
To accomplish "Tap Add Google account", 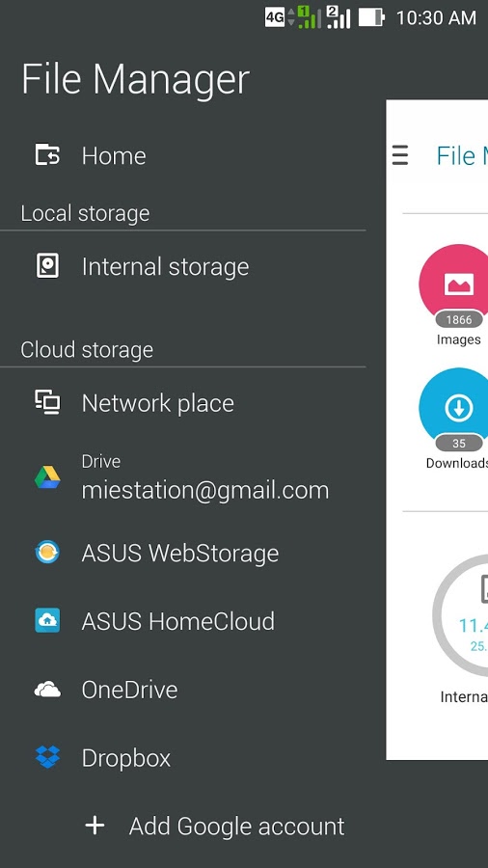I will [x=237, y=827].
